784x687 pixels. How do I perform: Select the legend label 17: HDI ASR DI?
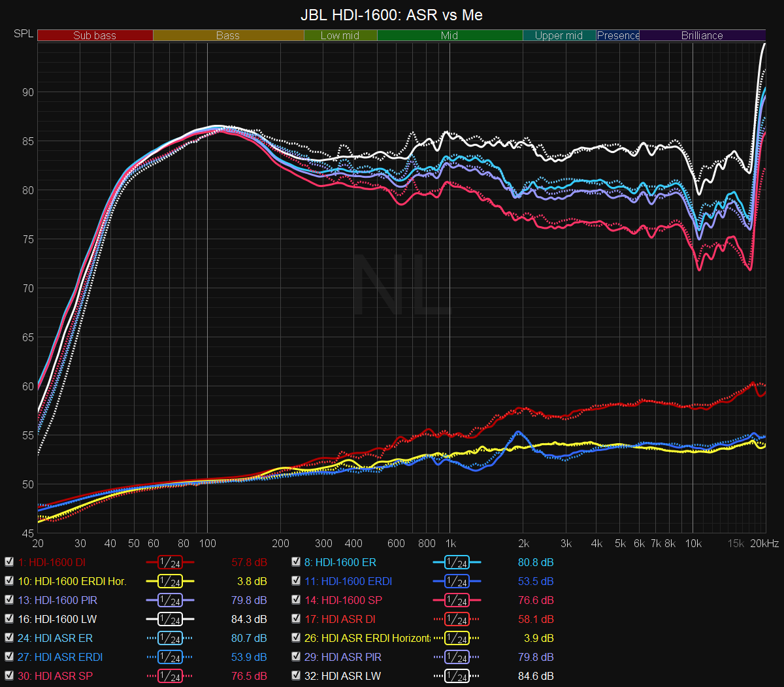[340, 619]
